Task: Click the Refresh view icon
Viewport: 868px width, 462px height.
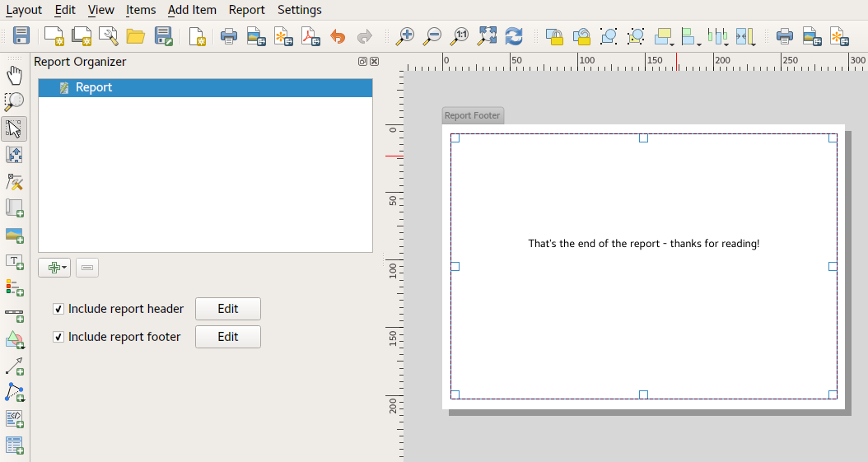Action: pos(514,36)
